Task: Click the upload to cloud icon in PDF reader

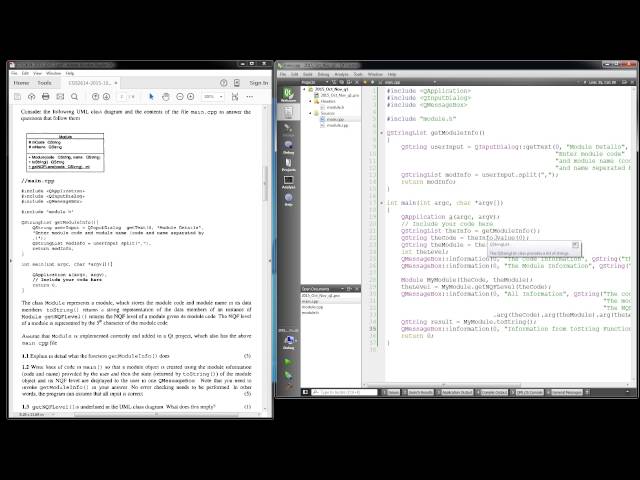Action: 31,97
